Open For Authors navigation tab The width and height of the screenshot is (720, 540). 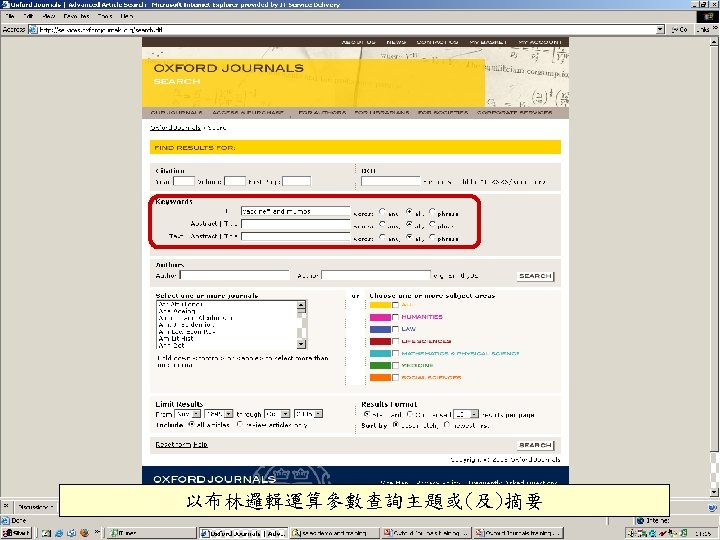(322, 112)
